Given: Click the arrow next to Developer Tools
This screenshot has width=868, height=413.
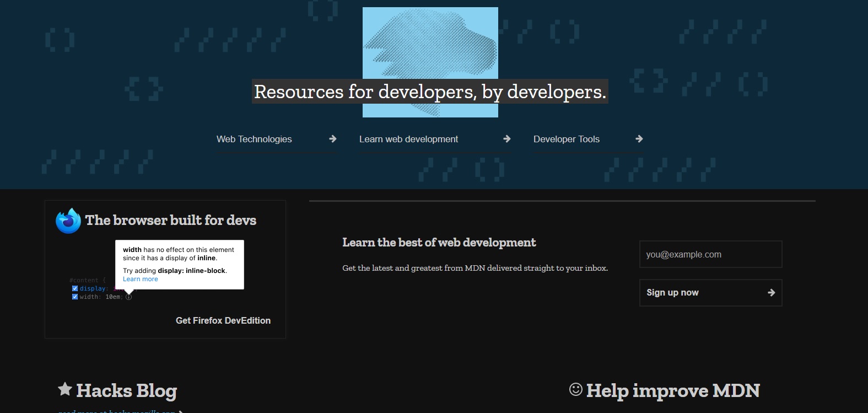Looking at the screenshot, I should (x=639, y=139).
